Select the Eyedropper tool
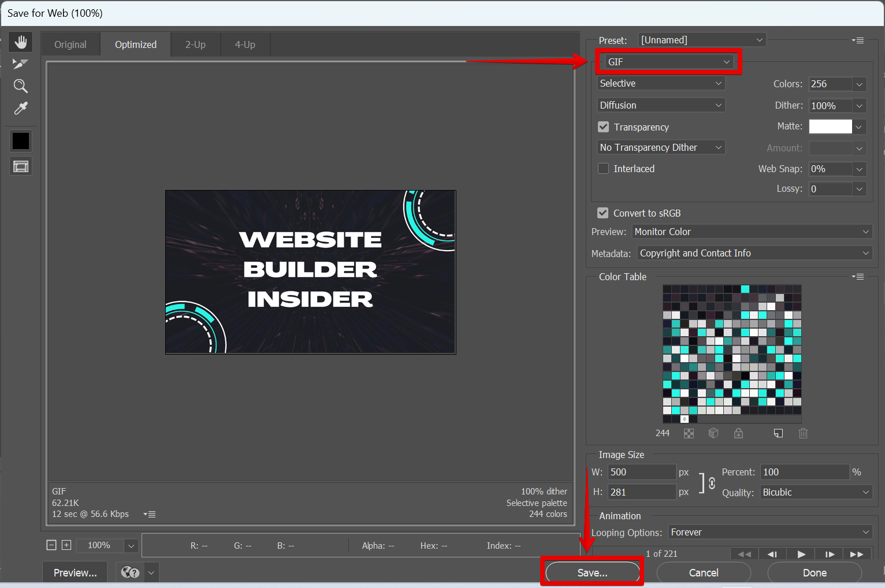 click(x=21, y=109)
